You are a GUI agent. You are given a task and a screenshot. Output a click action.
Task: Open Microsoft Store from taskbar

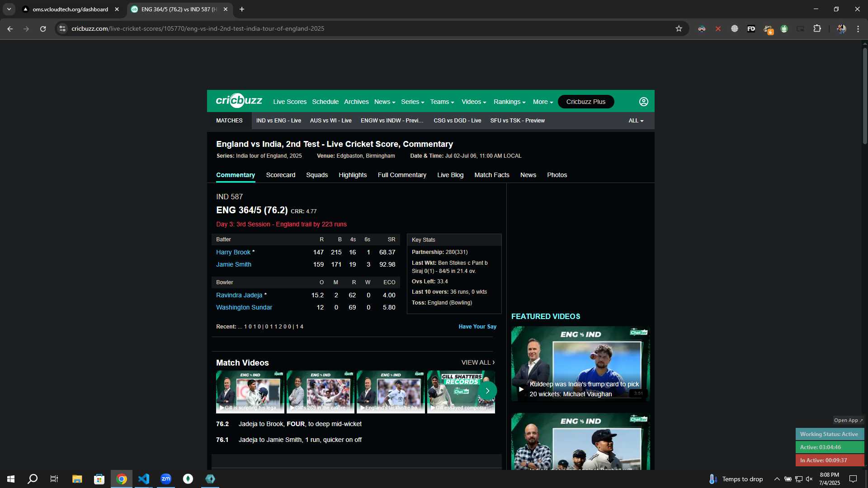(99, 479)
